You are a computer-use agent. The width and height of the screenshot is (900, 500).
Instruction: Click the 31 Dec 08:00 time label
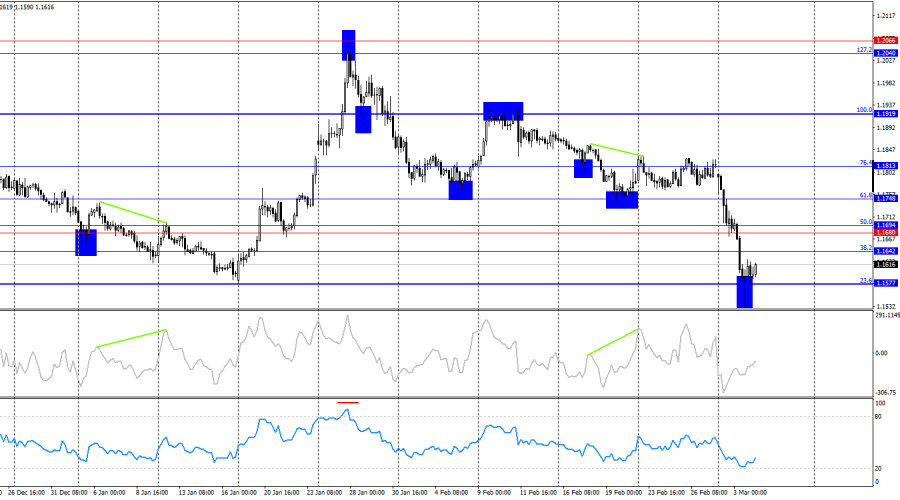69,493
